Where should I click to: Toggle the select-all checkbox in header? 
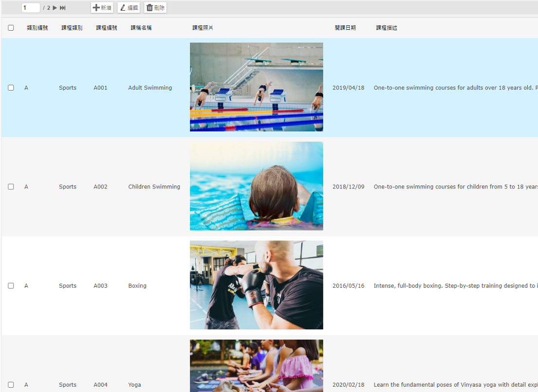pyautogui.click(x=11, y=28)
